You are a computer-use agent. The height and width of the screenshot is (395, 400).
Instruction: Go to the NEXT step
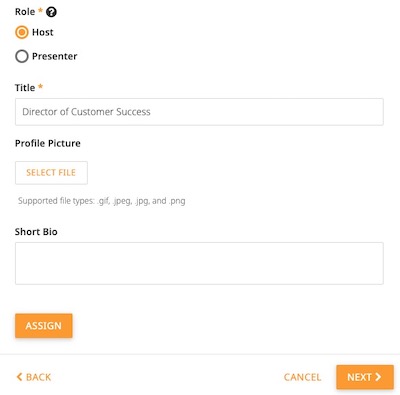[365, 377]
